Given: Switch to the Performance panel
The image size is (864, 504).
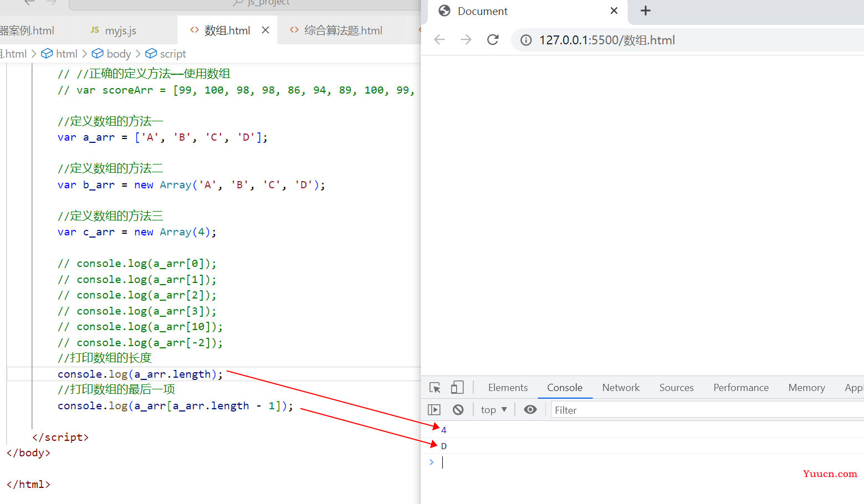Looking at the screenshot, I should click(741, 388).
